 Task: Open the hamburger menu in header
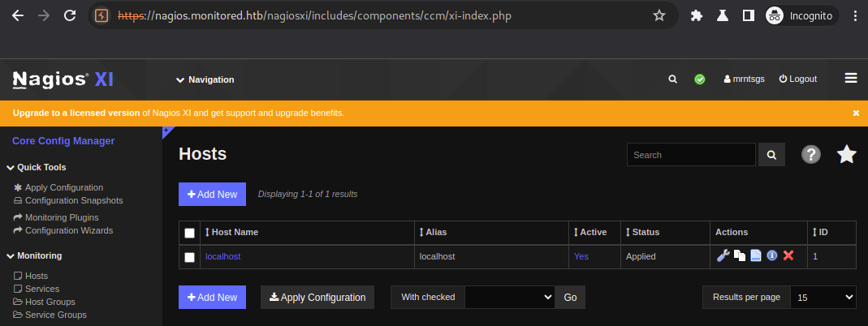pyautogui.click(x=851, y=79)
